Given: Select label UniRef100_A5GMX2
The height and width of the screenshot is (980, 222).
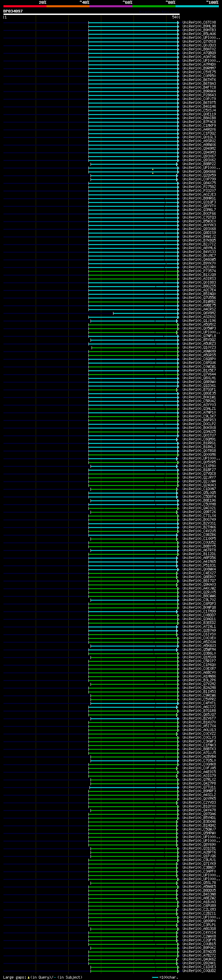Looking at the screenshot, I should coord(199,324).
